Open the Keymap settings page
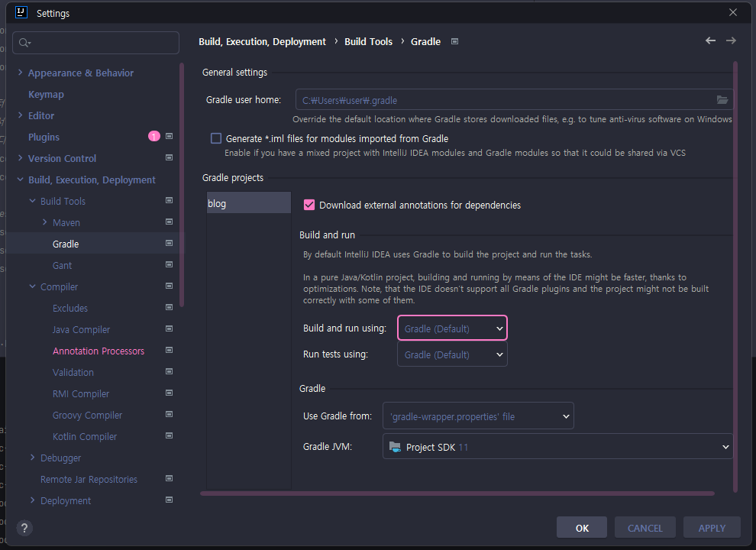This screenshot has height=550, width=756. (x=46, y=94)
